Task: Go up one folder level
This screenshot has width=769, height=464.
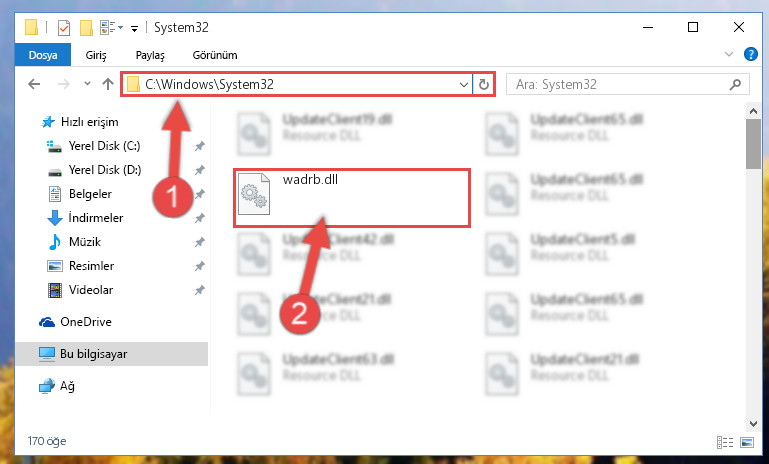Action: pos(108,84)
